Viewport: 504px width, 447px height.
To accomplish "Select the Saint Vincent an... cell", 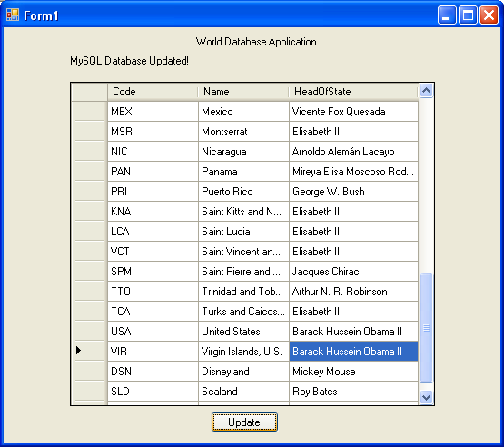I will tap(243, 251).
